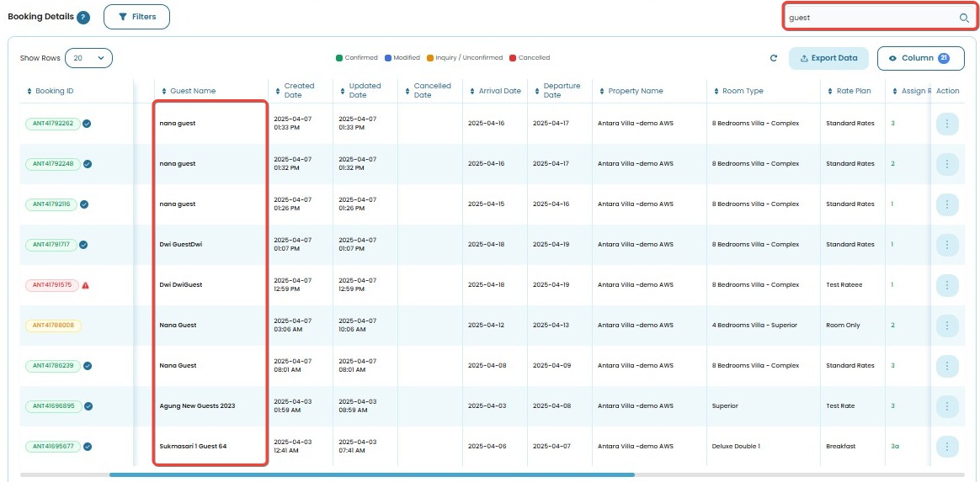Click rate plan Test Rateee
The image size is (980, 482).
[844, 285]
